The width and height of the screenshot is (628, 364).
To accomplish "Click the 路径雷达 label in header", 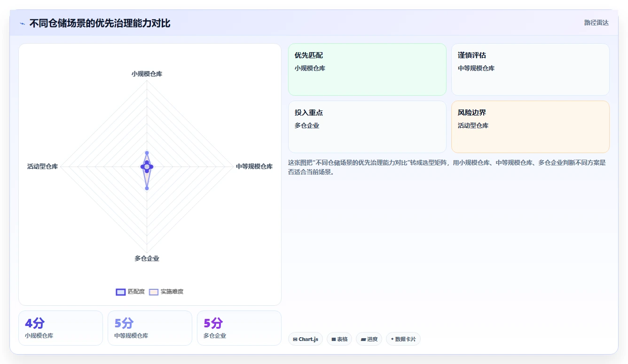I will (x=596, y=23).
